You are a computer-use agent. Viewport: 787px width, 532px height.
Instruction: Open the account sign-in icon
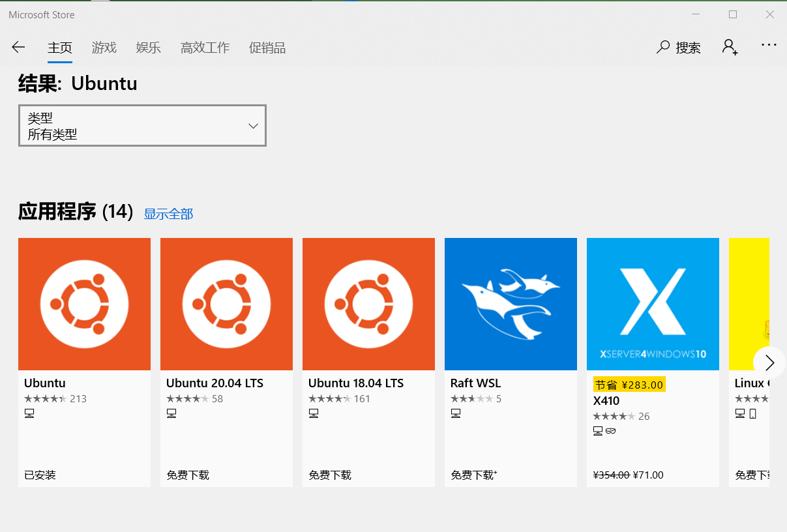point(730,47)
